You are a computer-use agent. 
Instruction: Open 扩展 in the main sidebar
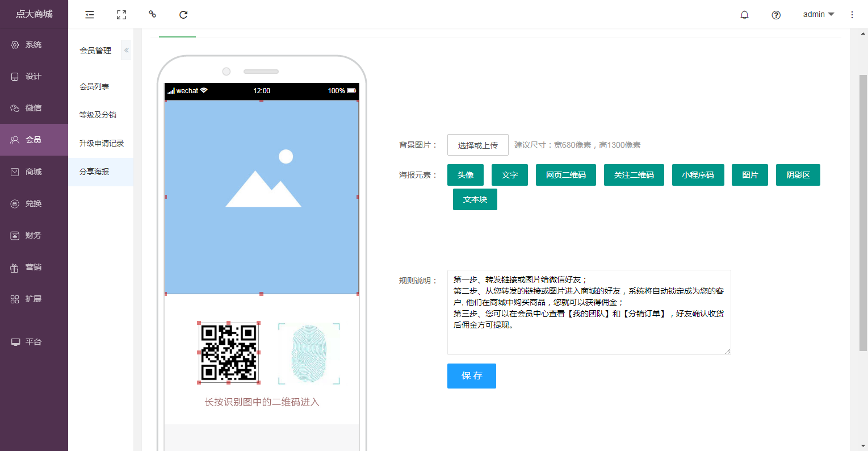[x=34, y=299]
